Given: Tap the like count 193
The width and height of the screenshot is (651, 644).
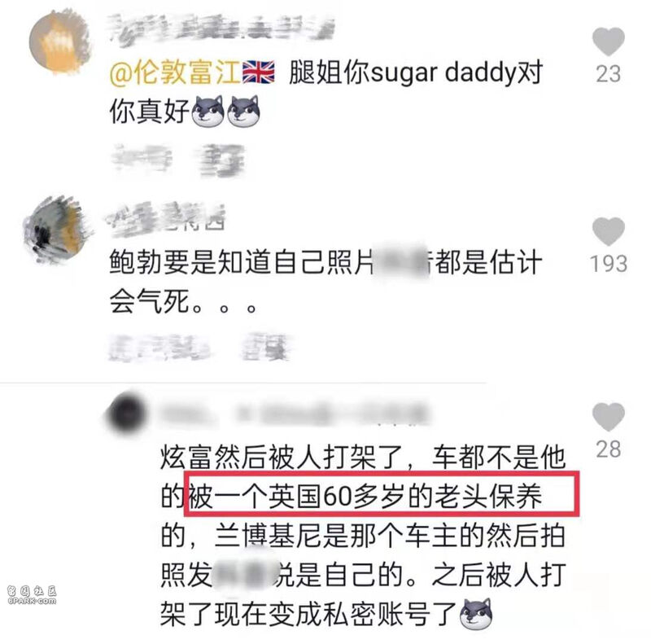Looking at the screenshot, I should 609,264.
